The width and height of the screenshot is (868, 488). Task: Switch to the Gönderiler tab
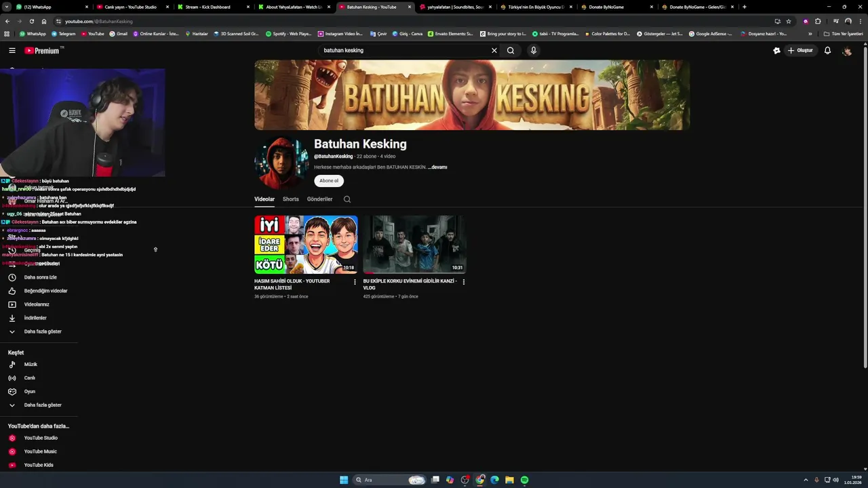point(319,199)
